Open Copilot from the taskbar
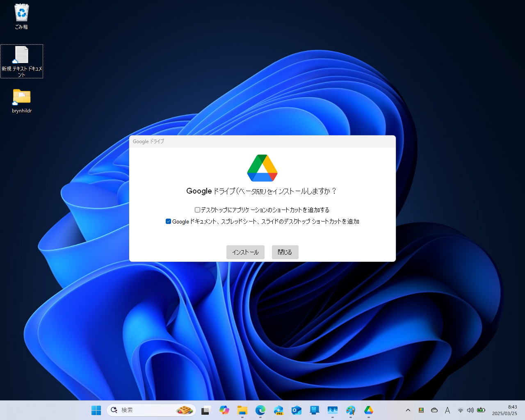525x420 pixels. (224, 410)
